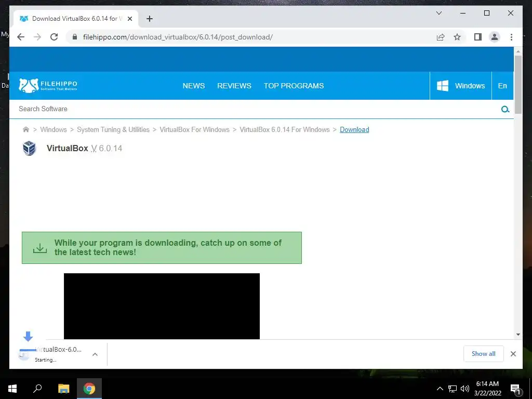
Task: Open a new browser tab
Action: tap(149, 19)
